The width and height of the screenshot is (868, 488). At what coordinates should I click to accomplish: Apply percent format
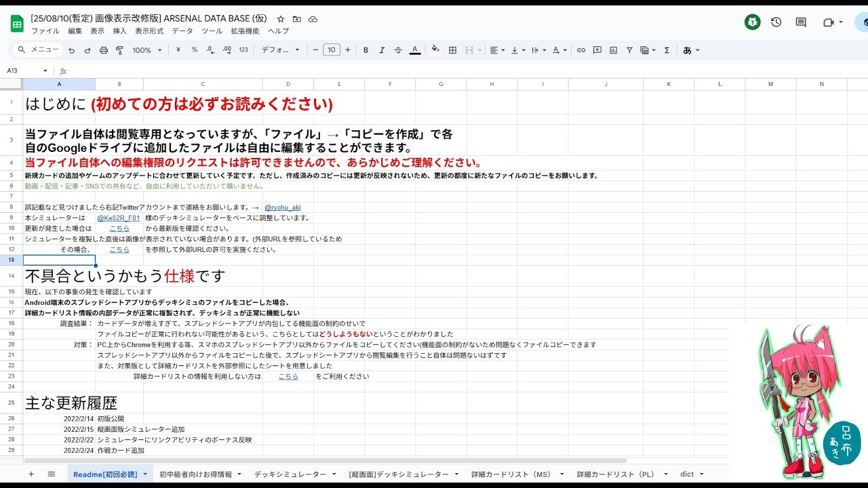coord(195,50)
